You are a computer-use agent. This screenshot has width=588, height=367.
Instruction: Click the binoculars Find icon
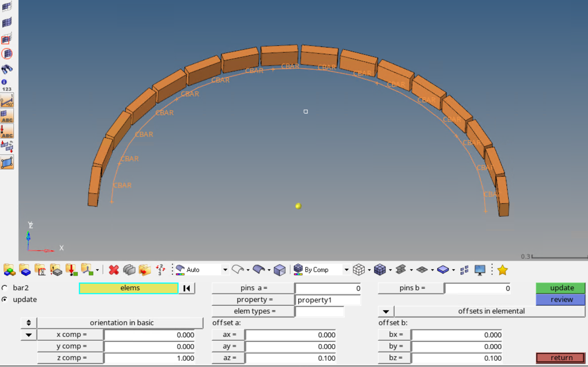7,69
